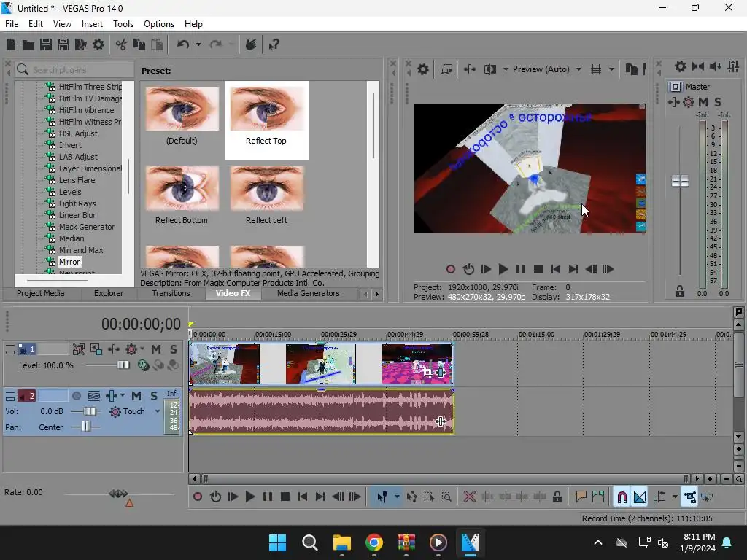Open the Preview (Auto) quality dropdown

pyautogui.click(x=578, y=69)
